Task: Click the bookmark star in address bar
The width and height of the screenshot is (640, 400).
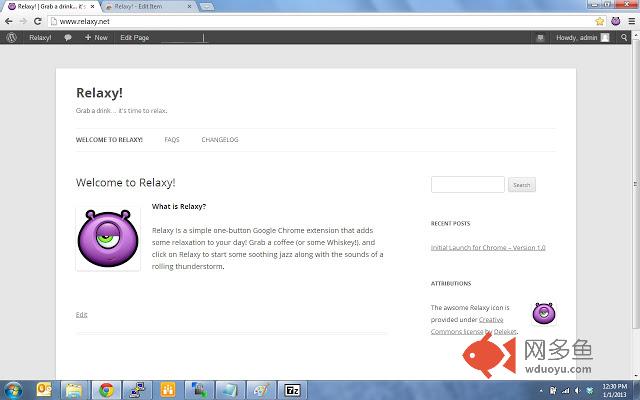Action: pos(599,21)
